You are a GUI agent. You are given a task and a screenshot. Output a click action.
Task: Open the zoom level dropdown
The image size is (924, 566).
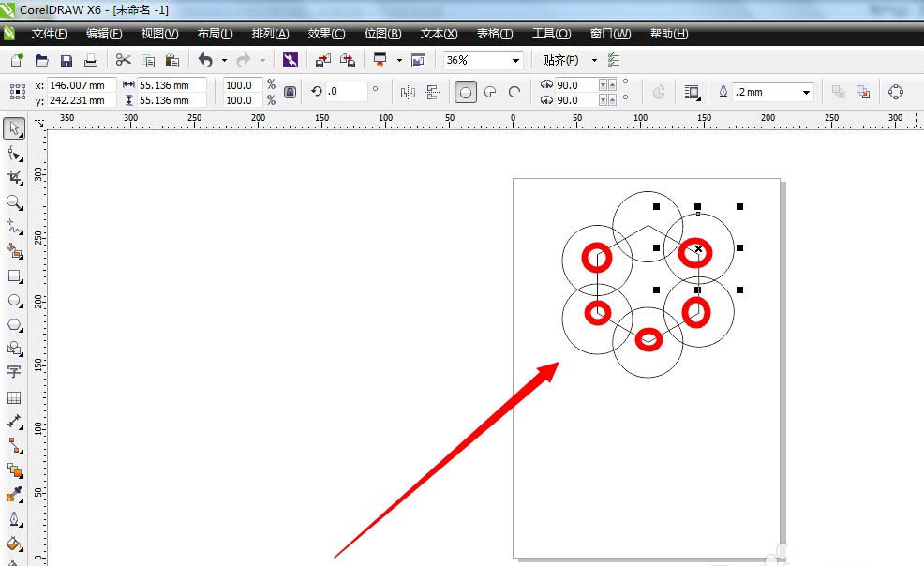coord(515,61)
